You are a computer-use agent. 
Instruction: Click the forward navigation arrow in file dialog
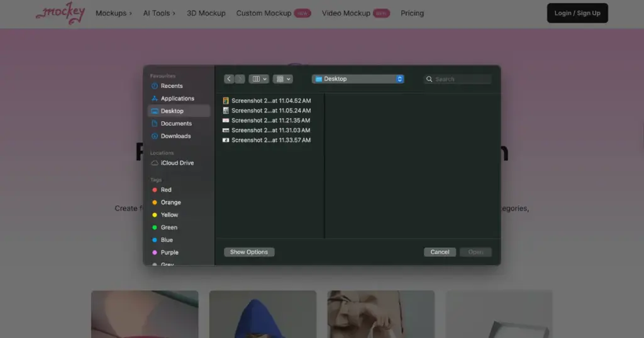pyautogui.click(x=240, y=79)
